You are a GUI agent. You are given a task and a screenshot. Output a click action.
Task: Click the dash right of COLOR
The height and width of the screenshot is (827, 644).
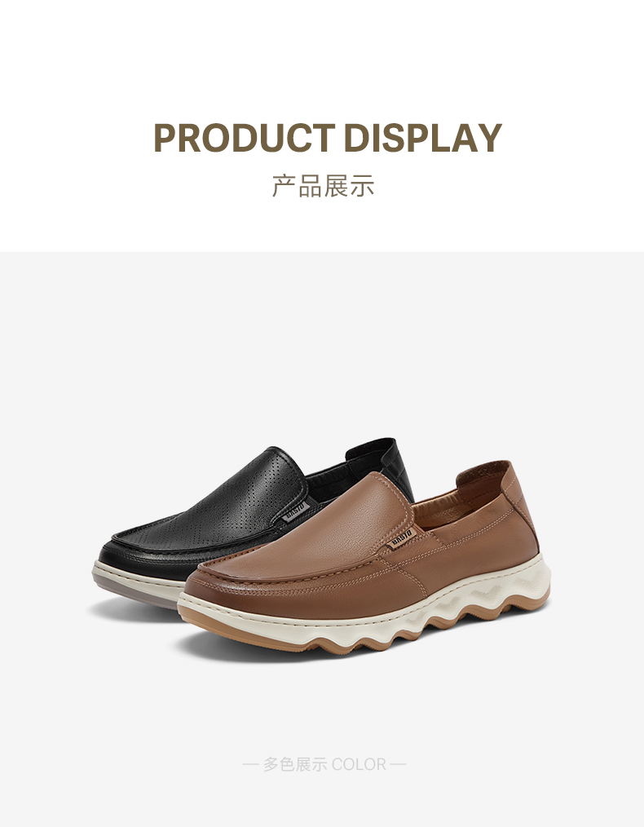pyautogui.click(x=399, y=764)
